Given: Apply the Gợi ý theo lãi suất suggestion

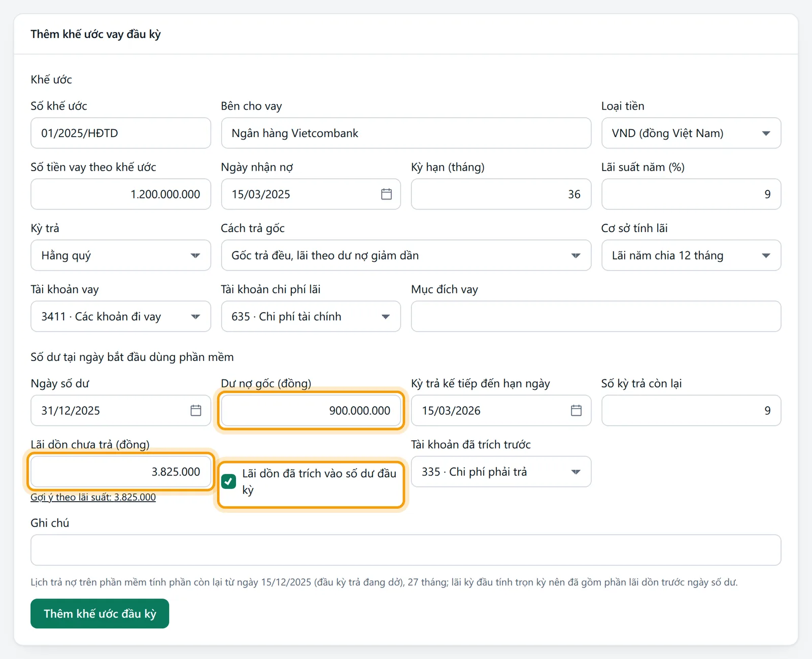Looking at the screenshot, I should 93,497.
